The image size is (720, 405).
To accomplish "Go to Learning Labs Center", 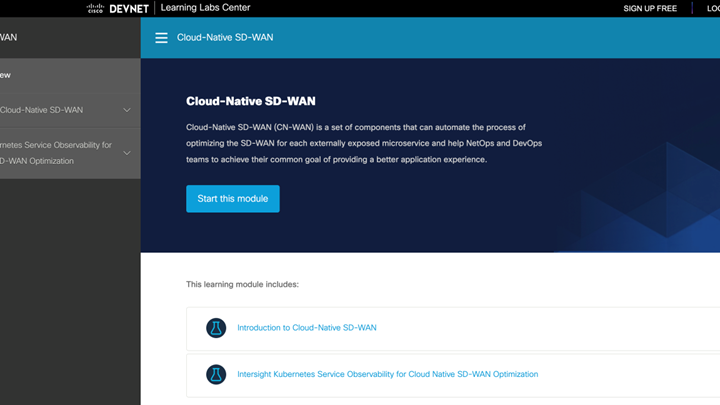I will tap(205, 8).
